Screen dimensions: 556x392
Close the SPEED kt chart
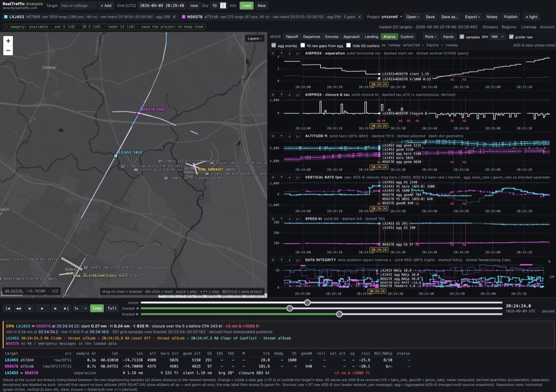click(x=273, y=218)
